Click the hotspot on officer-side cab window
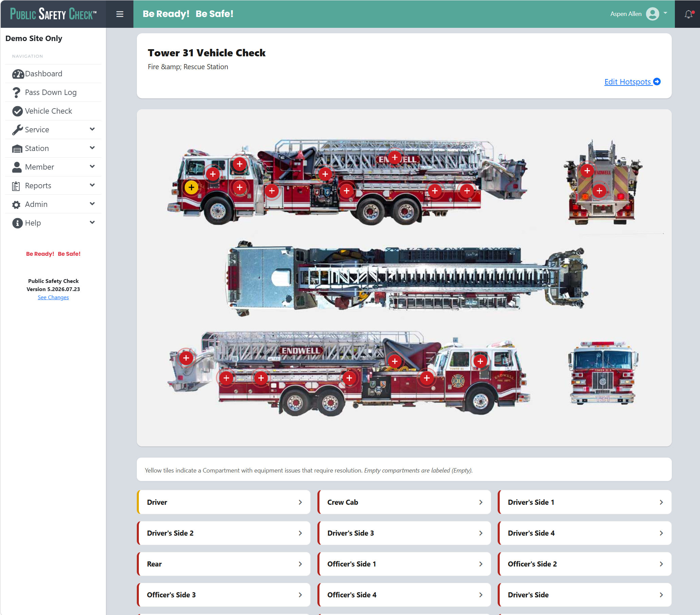 tap(480, 361)
